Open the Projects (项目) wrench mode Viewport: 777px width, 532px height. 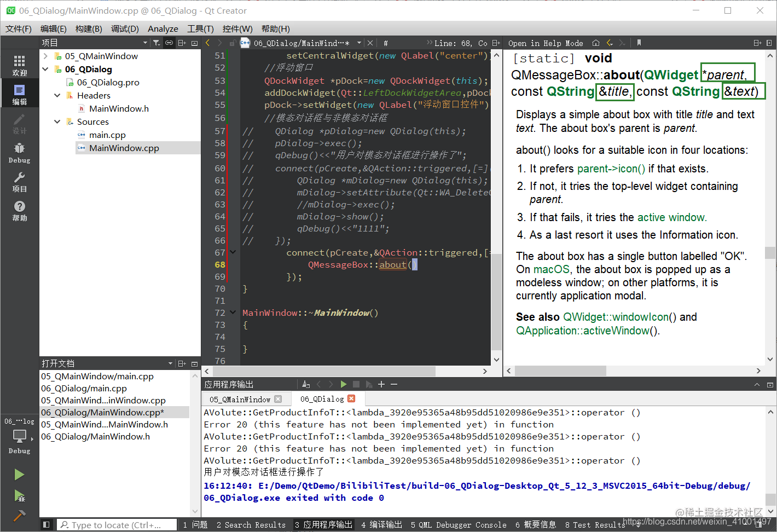click(x=19, y=182)
